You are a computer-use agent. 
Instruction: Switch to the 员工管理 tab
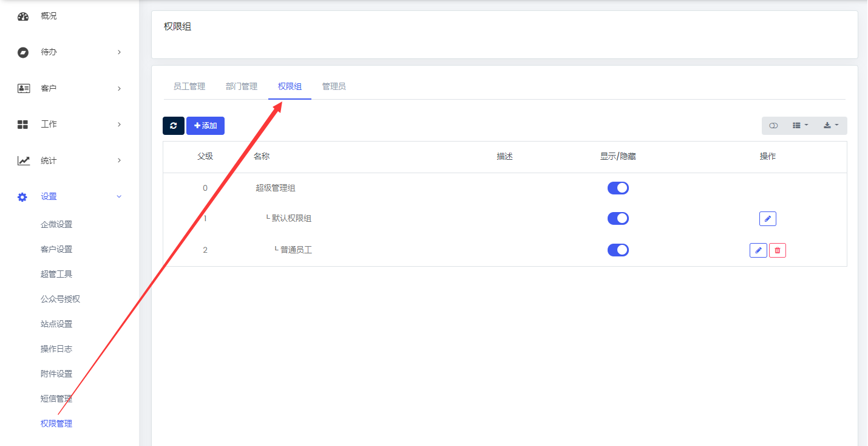click(x=189, y=87)
